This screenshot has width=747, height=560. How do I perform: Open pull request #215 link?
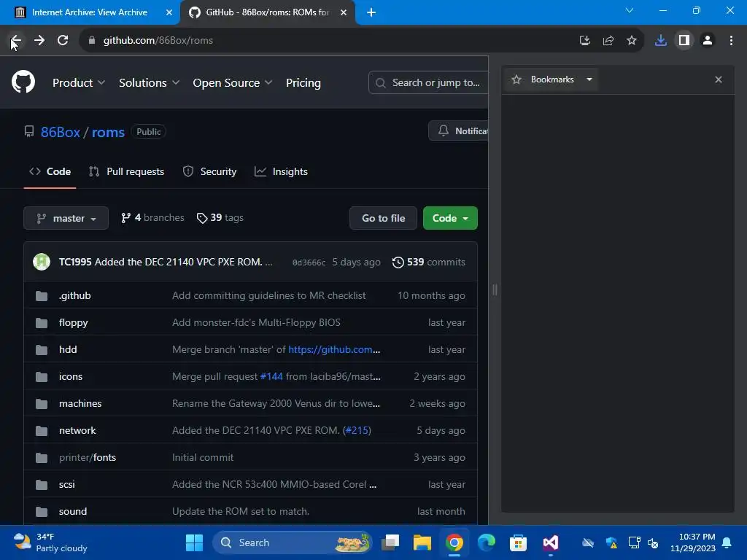tap(357, 430)
